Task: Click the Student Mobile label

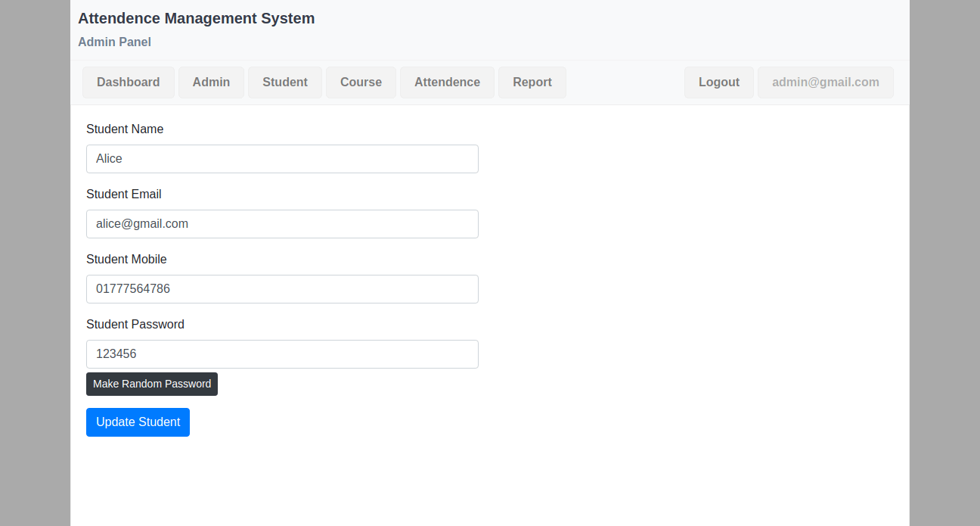Action: (x=126, y=260)
